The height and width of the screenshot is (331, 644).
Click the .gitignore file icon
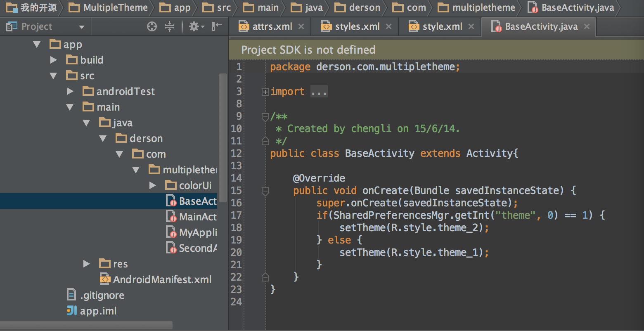pos(72,295)
